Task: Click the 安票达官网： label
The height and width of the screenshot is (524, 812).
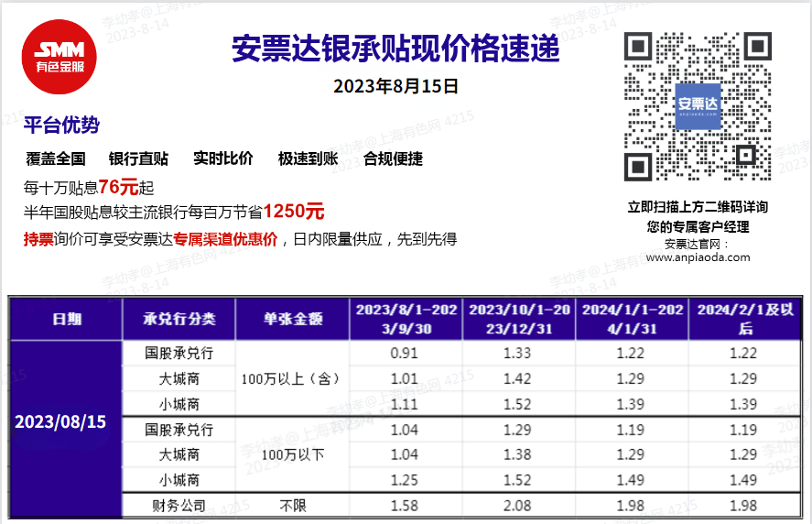Action: pyautogui.click(x=698, y=244)
